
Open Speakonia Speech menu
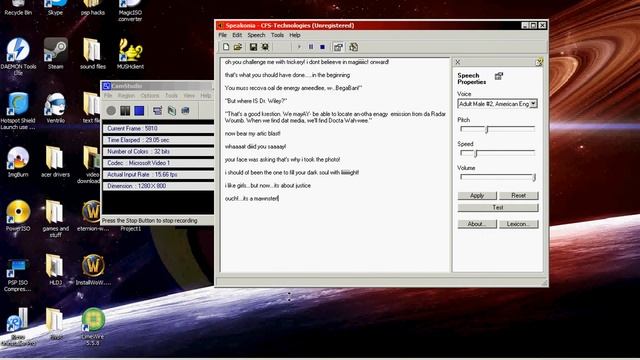coord(256,35)
